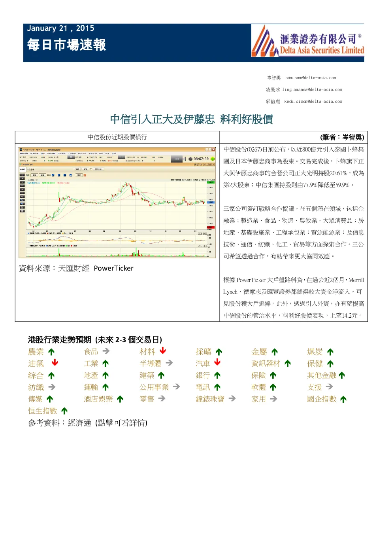Click the up arrow beside 保險
Viewport: 392px width, 555px height.
[273, 375]
